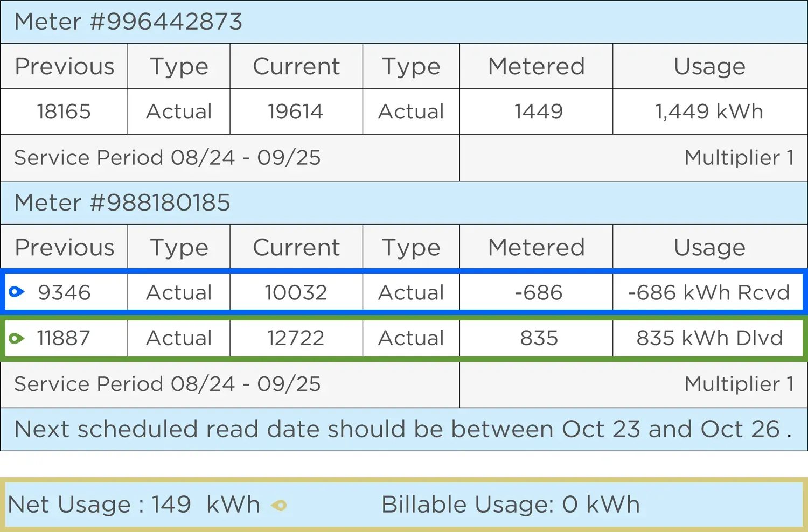
Task: Click the Previous column header of second meter
Action: pyautogui.click(x=64, y=247)
